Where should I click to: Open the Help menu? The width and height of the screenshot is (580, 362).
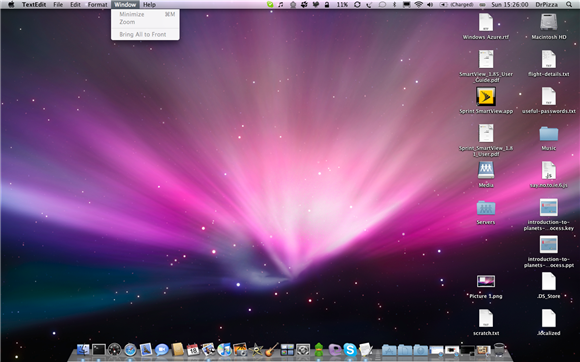(149, 4)
